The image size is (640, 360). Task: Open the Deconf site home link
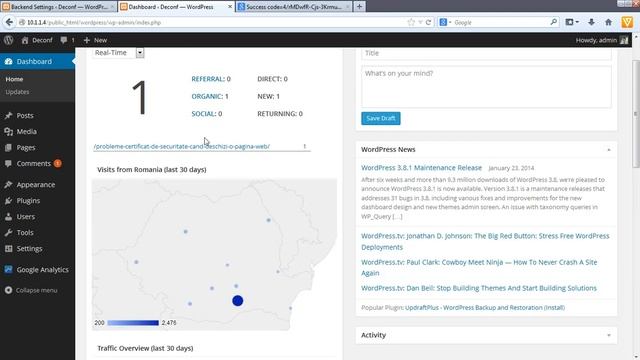tap(37, 40)
